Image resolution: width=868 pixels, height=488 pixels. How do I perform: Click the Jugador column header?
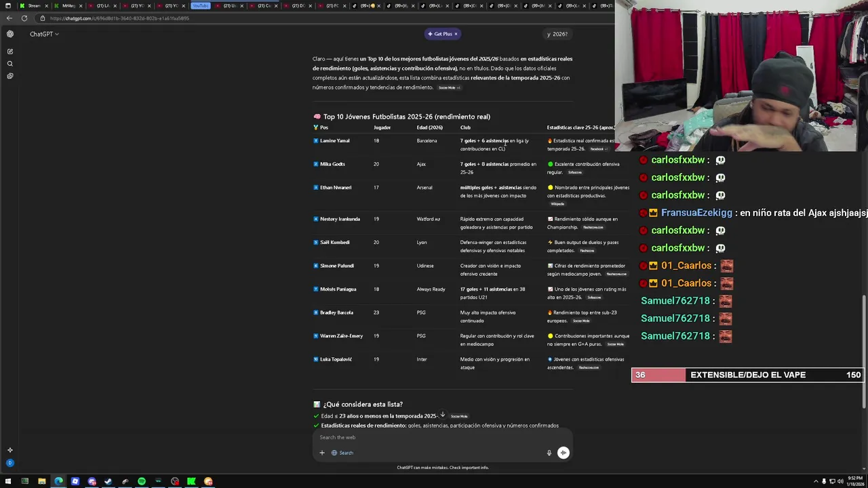click(x=382, y=127)
